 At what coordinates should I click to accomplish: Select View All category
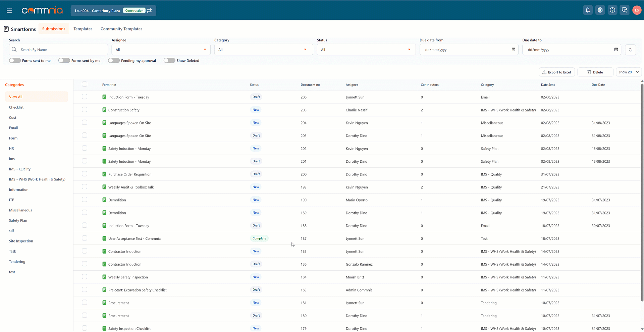(x=37, y=97)
